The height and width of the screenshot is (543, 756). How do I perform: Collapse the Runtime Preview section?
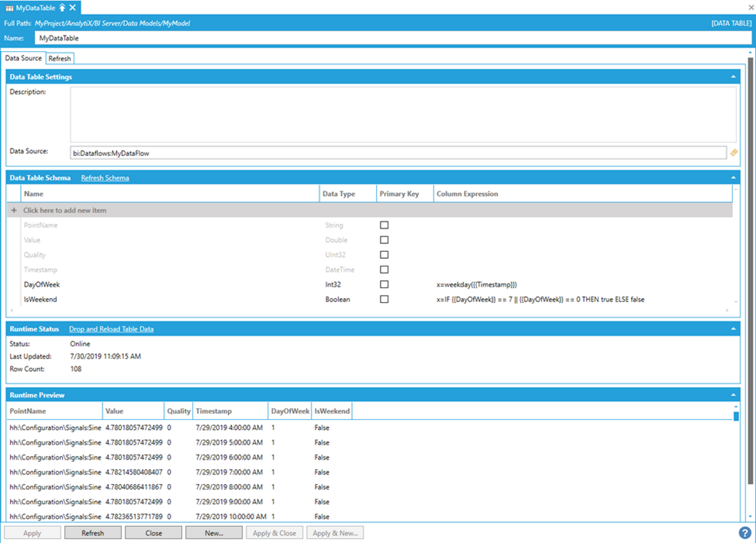click(x=733, y=394)
